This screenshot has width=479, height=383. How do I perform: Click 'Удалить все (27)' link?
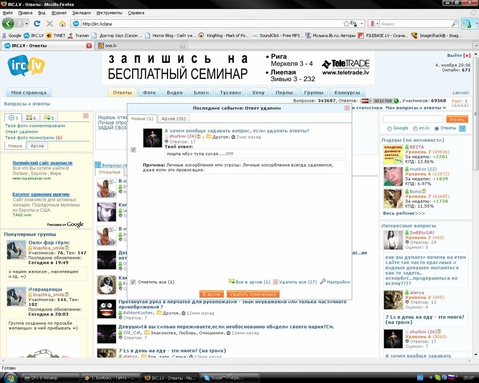tap(295, 282)
